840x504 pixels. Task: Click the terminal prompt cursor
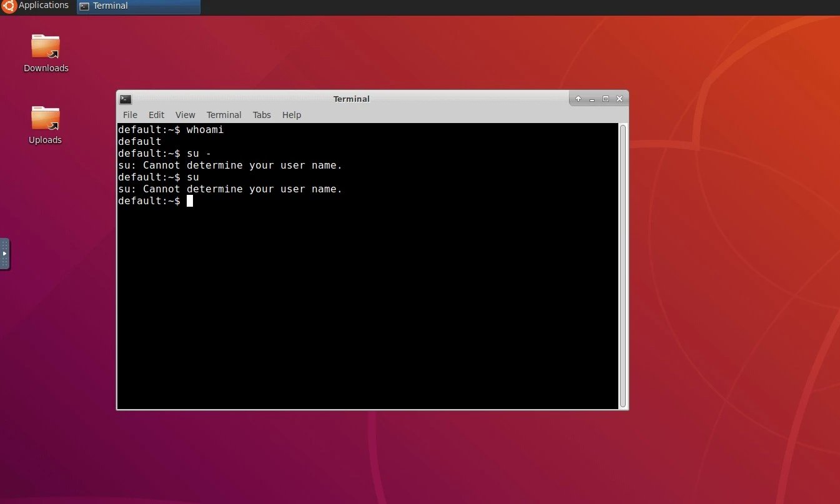[x=190, y=201]
